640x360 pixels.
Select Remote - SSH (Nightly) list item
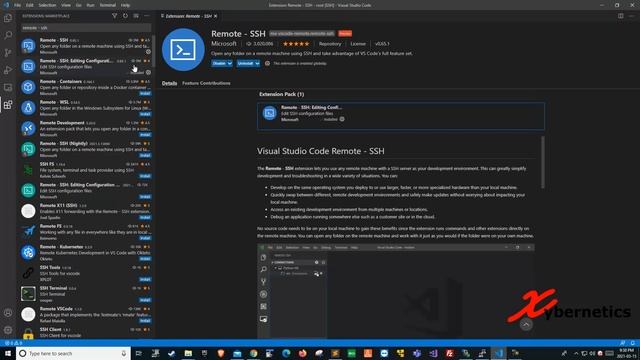point(86,149)
